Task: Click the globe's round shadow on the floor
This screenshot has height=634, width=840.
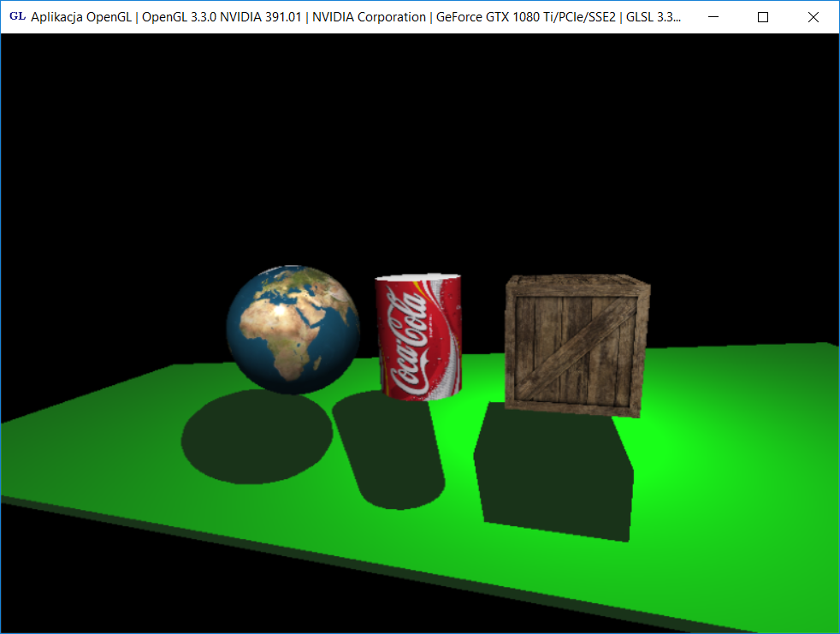Action: tap(256, 438)
